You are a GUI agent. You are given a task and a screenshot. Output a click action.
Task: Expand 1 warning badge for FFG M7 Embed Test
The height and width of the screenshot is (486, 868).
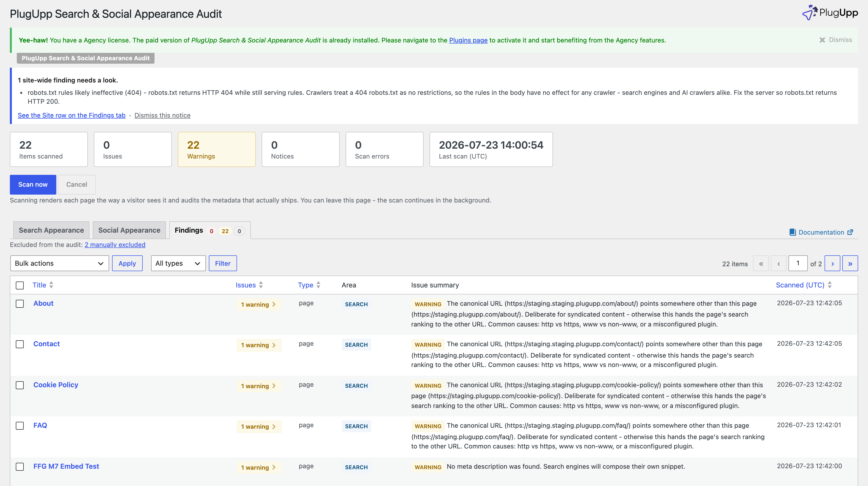coord(259,467)
